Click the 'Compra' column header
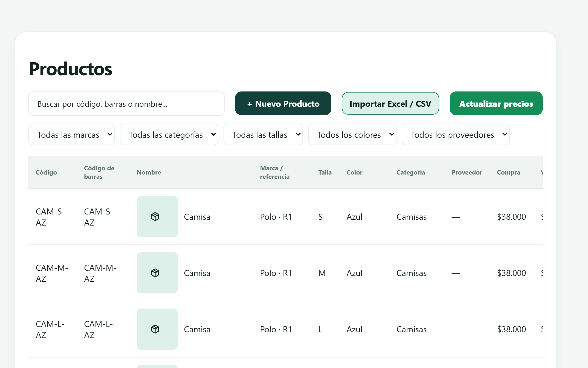The height and width of the screenshot is (368, 588). point(509,172)
